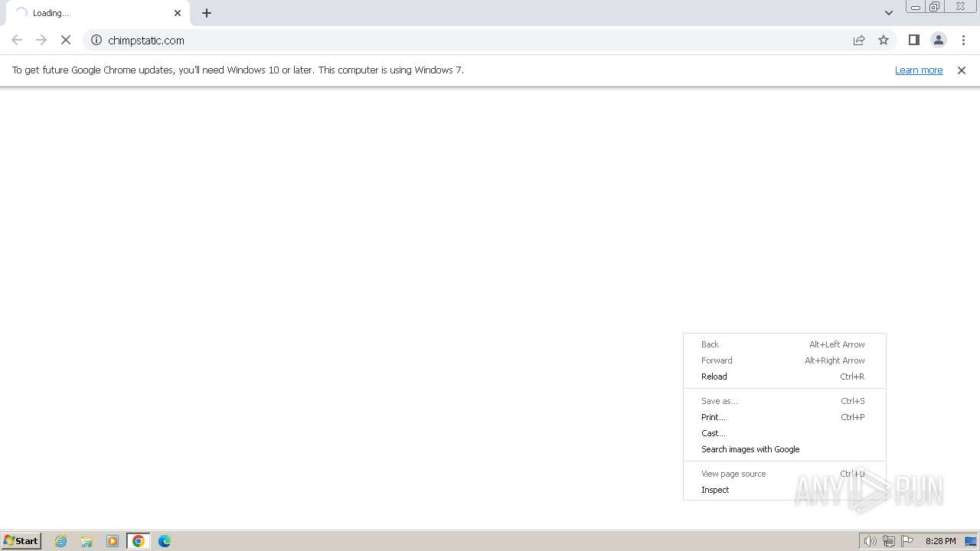Launch Microsoft Edge from taskbar
The height and width of the screenshot is (551, 980).
pyautogui.click(x=165, y=541)
